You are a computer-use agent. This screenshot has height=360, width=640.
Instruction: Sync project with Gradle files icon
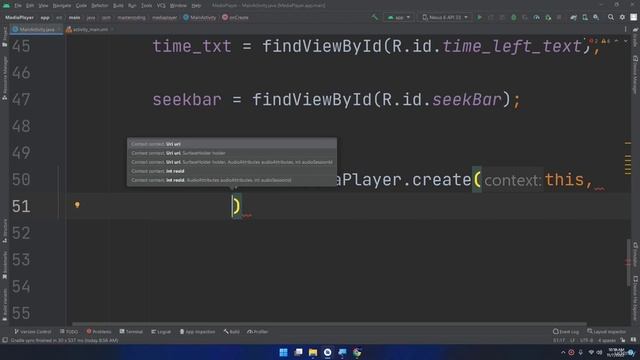click(x=573, y=18)
